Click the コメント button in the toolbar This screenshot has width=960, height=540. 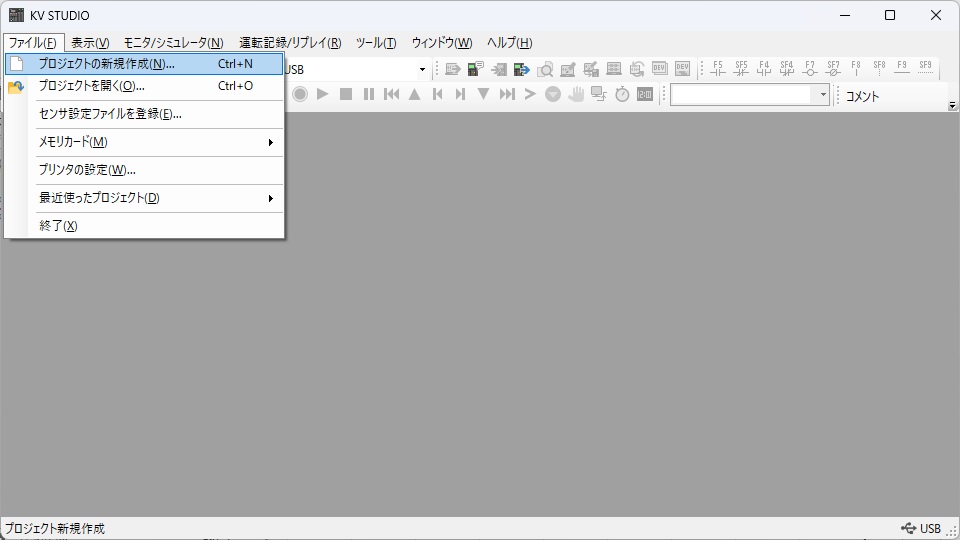click(862, 96)
